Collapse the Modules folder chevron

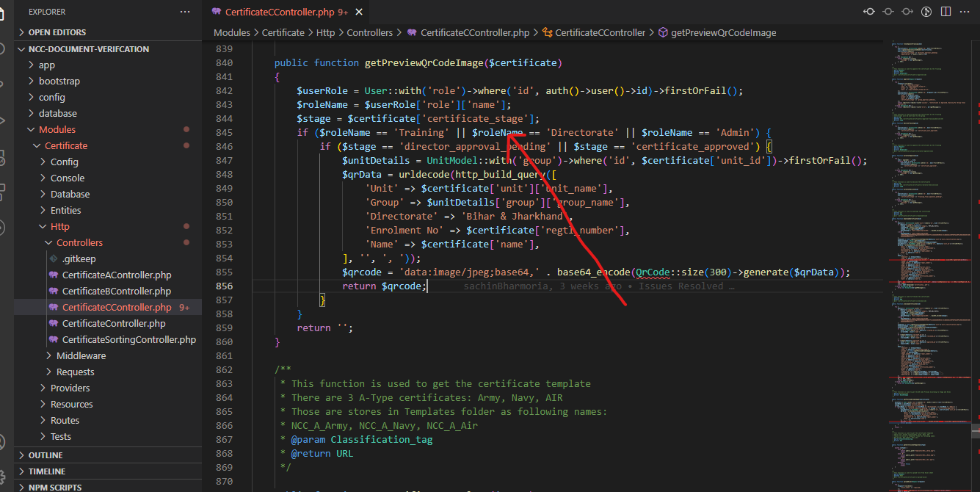(x=32, y=130)
